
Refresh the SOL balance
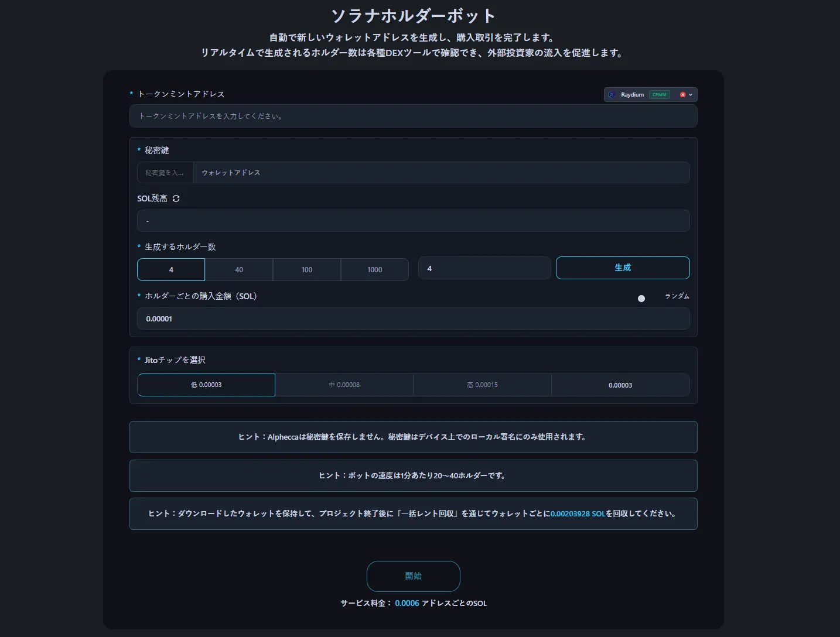(x=176, y=198)
